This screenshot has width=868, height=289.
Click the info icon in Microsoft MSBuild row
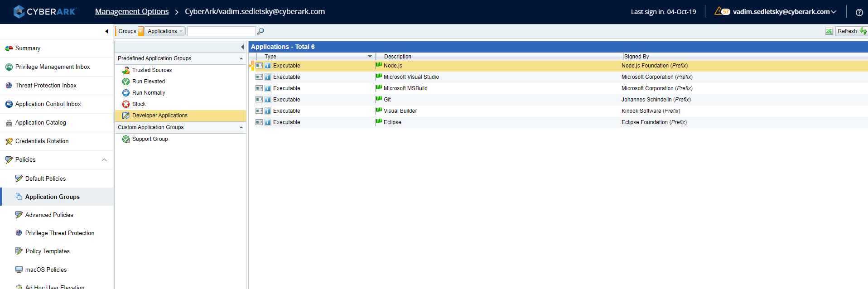pos(268,88)
